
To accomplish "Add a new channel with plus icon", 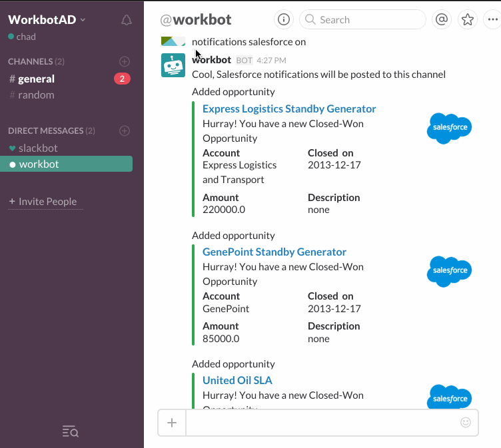I will pos(125,61).
